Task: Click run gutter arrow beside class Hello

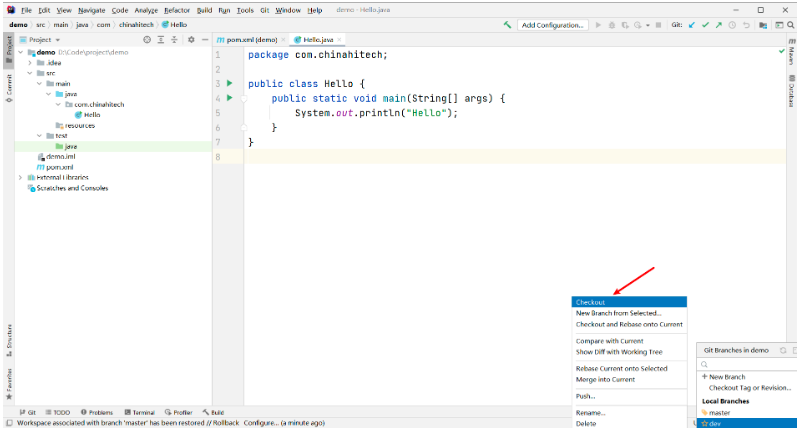Action: click(x=230, y=83)
